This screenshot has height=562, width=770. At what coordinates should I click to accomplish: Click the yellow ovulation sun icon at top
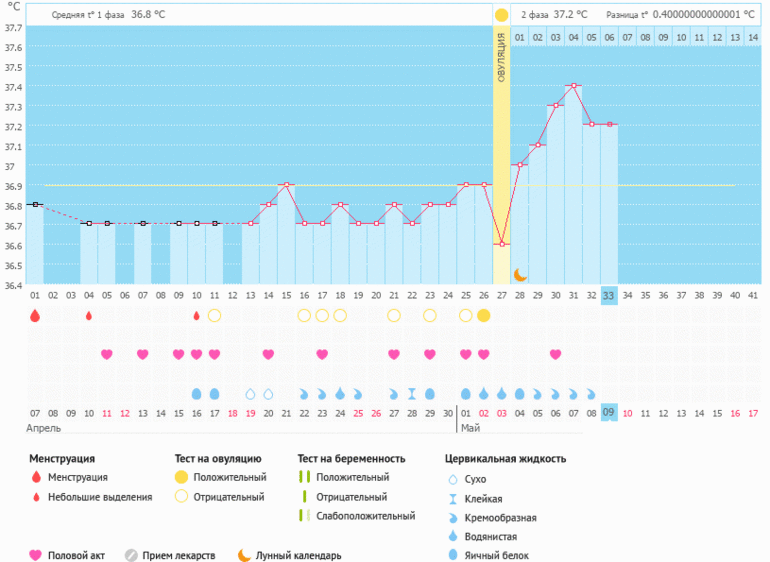click(501, 15)
